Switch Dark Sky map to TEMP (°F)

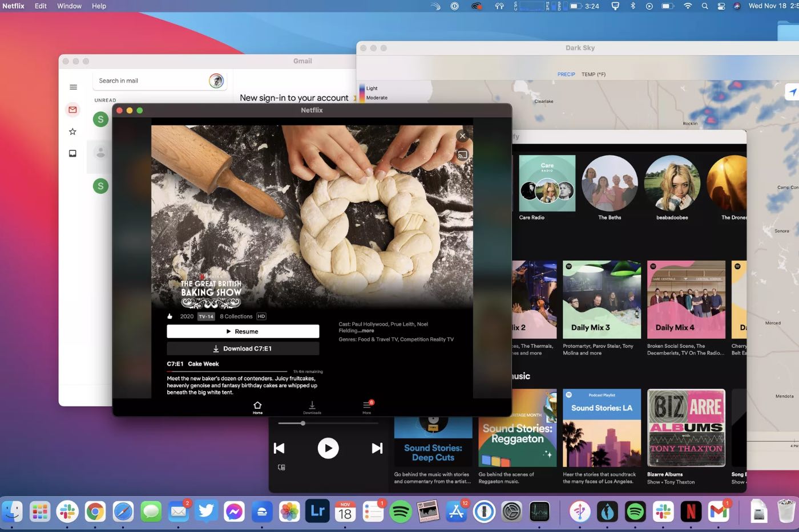594,74
